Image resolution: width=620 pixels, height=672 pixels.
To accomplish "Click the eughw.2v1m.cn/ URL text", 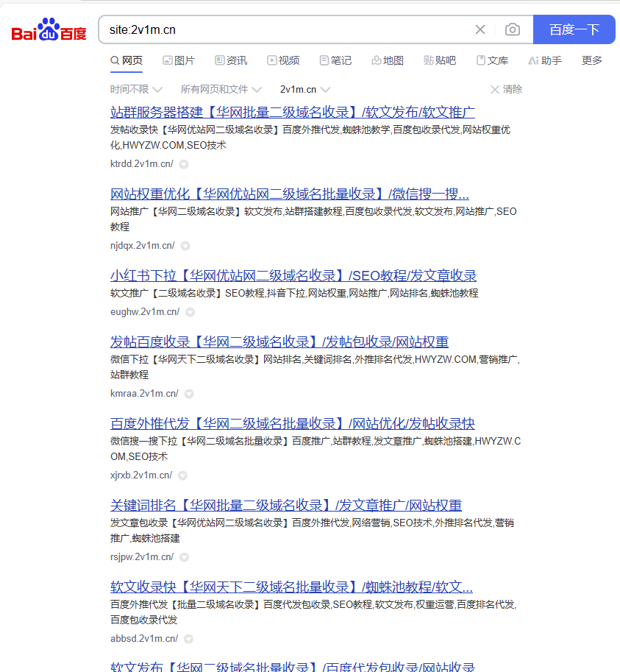I will (x=145, y=311).
